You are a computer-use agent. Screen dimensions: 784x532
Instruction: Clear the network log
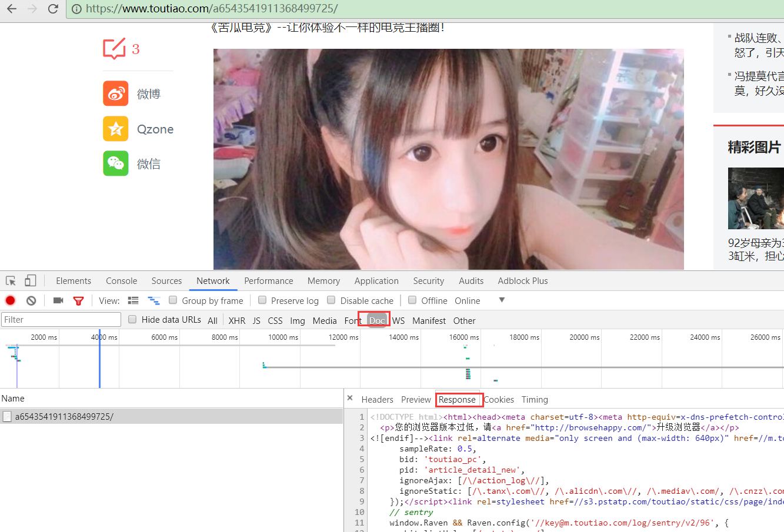click(x=31, y=300)
